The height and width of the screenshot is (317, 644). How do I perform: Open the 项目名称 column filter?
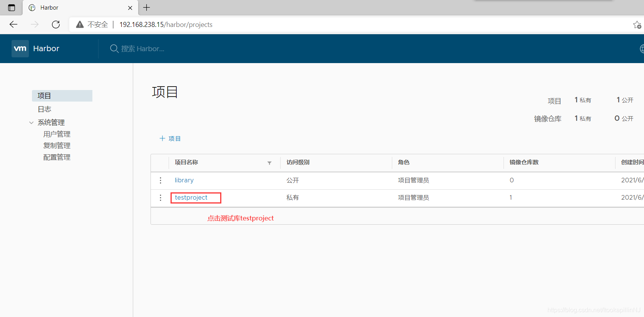coord(269,163)
